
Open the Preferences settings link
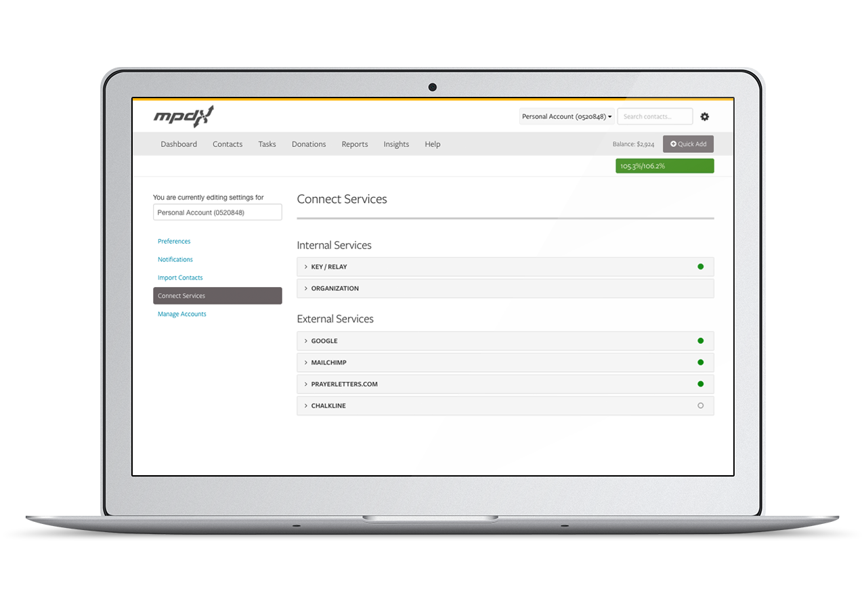(174, 241)
